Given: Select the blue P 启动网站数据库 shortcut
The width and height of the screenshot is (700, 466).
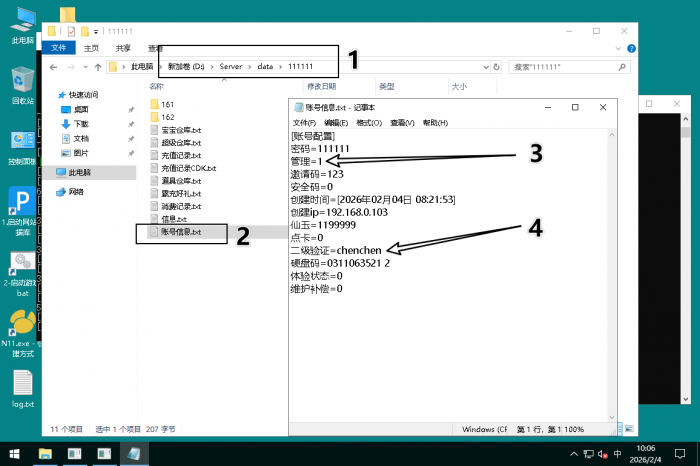Looking at the screenshot, I should point(22,202).
